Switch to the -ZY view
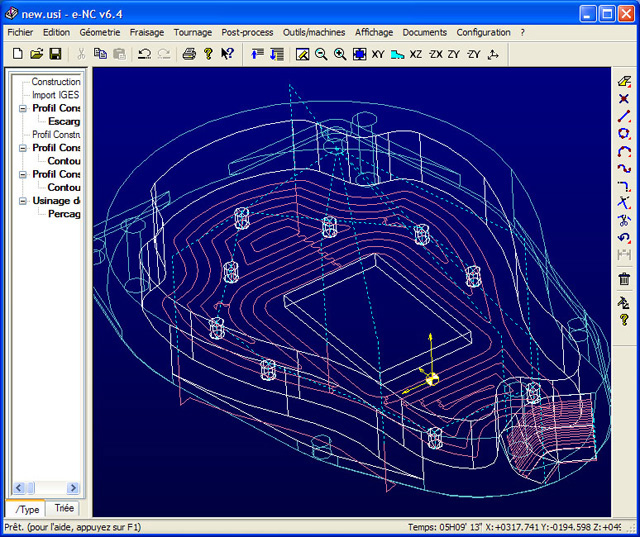This screenshot has width=640, height=537. pos(473,54)
